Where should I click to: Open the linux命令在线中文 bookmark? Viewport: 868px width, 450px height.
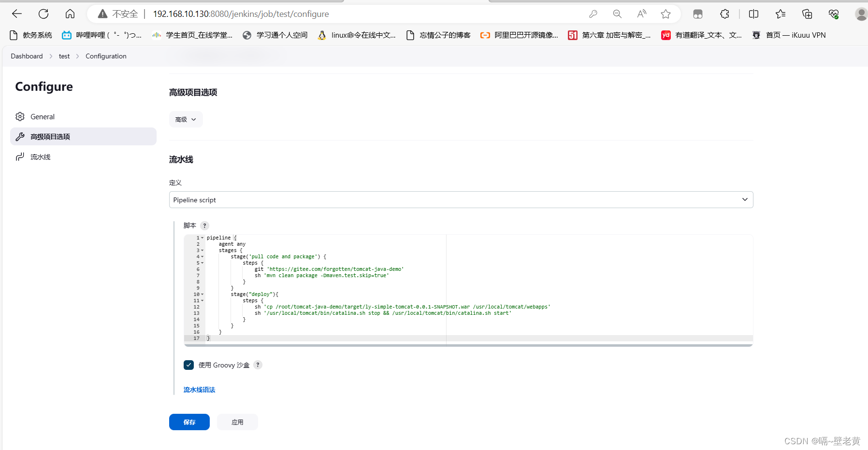point(356,35)
